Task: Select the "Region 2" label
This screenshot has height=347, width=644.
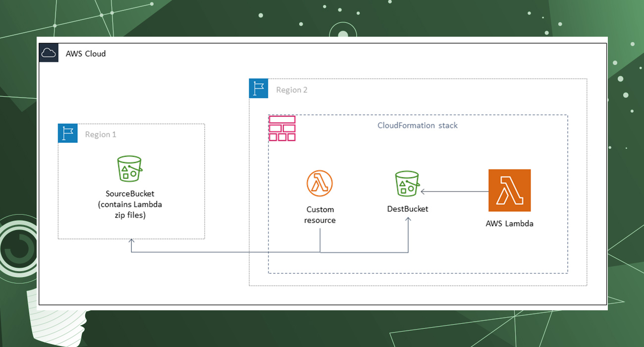Action: [292, 90]
